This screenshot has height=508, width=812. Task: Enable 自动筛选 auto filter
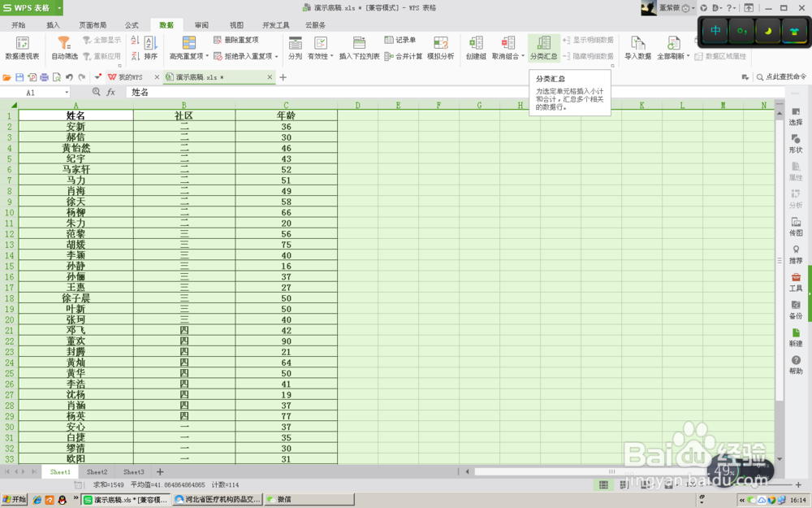64,48
